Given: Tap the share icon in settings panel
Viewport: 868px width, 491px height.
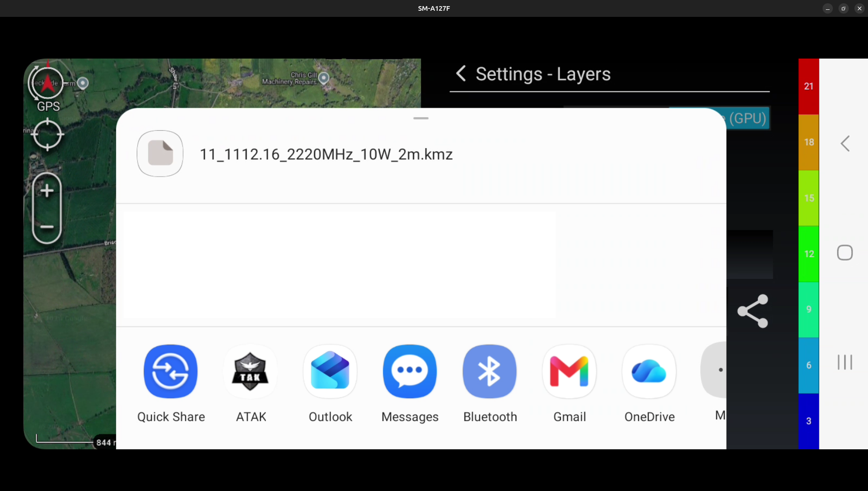Looking at the screenshot, I should (x=753, y=311).
